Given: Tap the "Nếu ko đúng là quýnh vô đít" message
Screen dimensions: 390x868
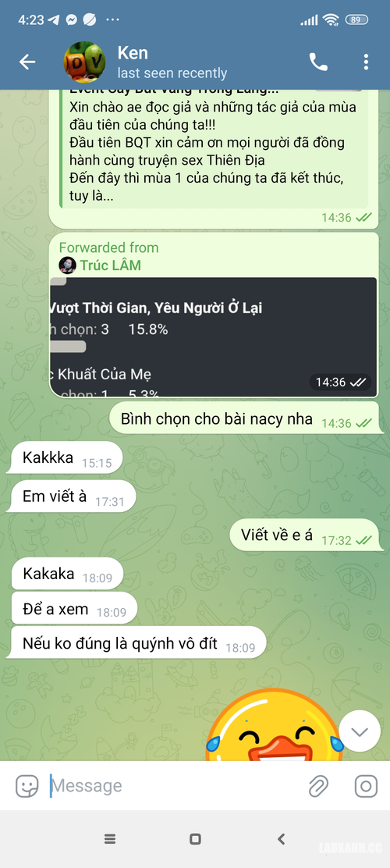Looking at the screenshot, I should click(x=136, y=643).
